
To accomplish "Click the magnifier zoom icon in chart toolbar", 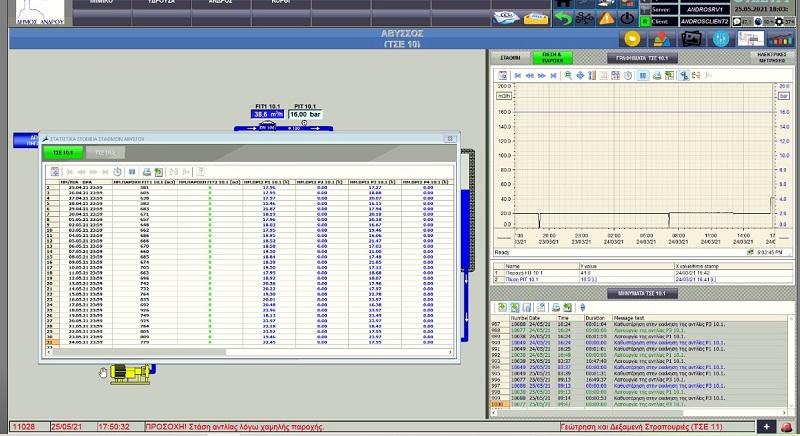I will (568, 75).
